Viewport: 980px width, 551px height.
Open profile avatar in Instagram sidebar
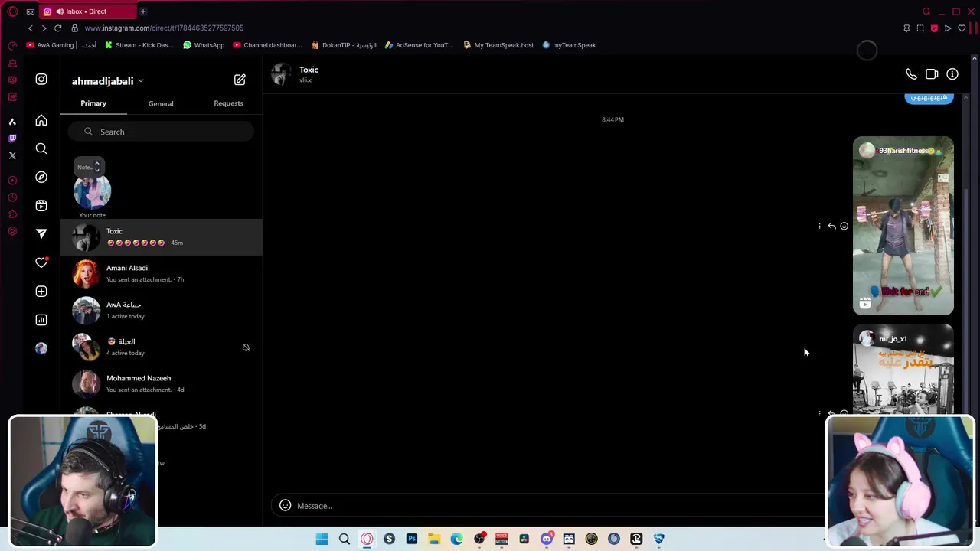click(x=41, y=348)
